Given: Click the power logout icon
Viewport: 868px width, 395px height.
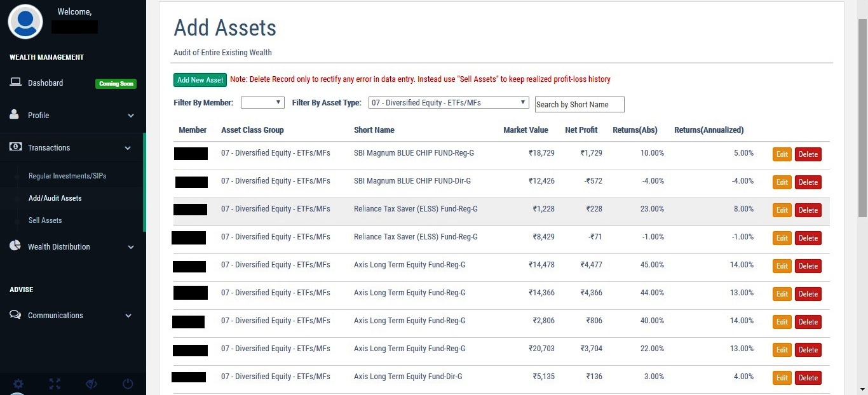Looking at the screenshot, I should [128, 384].
